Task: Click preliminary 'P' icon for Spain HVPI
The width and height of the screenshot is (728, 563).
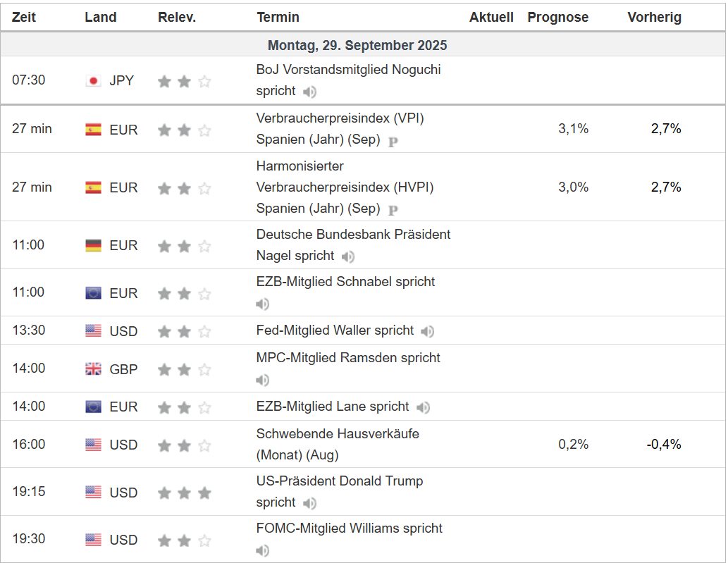Action: tap(393, 209)
